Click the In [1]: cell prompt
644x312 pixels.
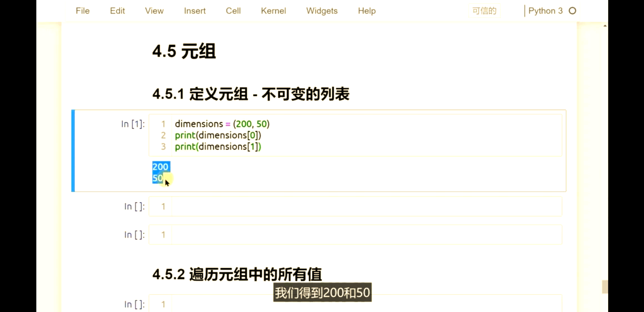[x=132, y=124]
